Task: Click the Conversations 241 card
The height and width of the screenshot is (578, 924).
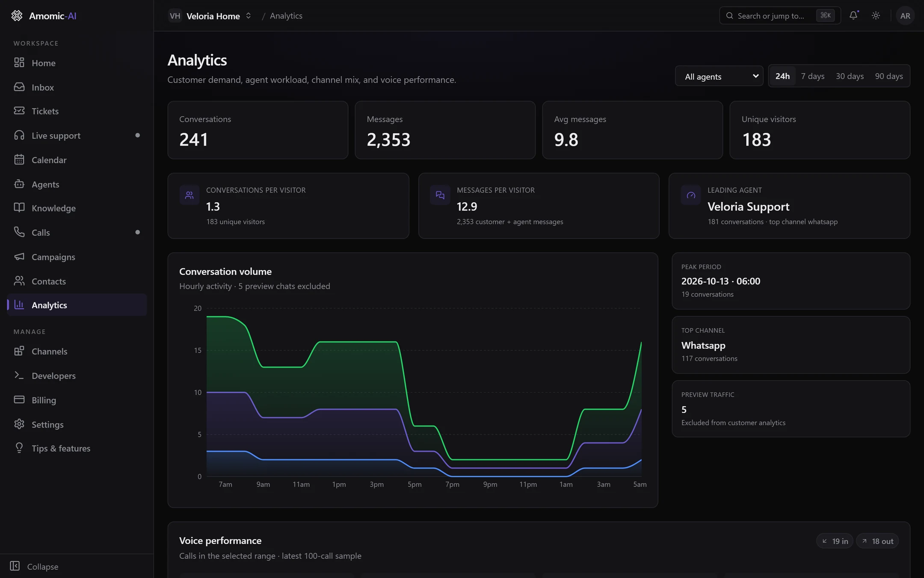Action: click(x=258, y=130)
